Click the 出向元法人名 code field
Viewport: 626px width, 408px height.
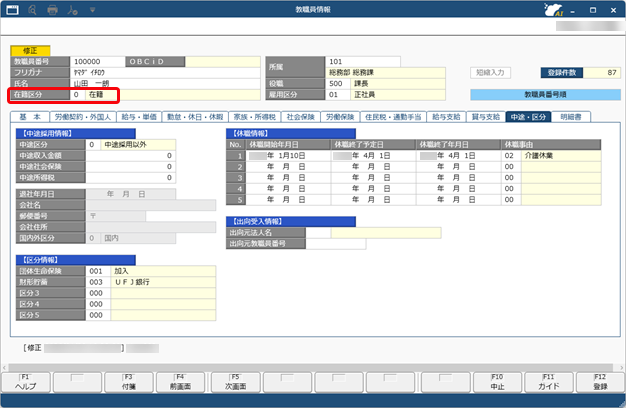pyautogui.click(x=318, y=233)
